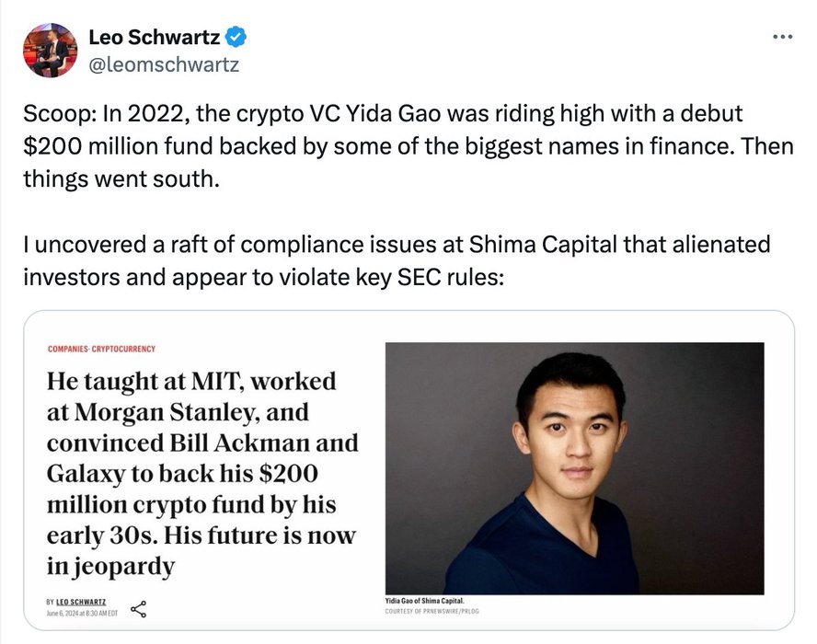This screenshot has width=817, height=644.
Task: Open the COMPANIES category label
Action: (x=67, y=349)
